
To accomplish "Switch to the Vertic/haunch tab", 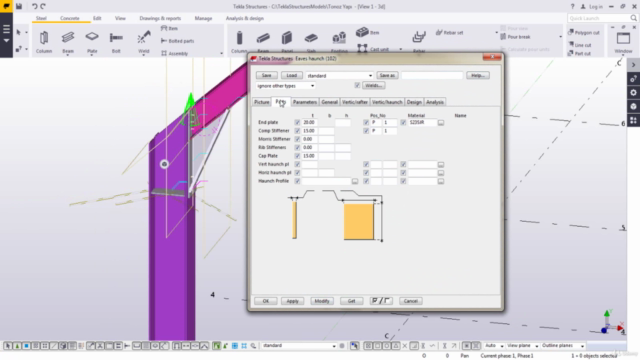I will 387,102.
